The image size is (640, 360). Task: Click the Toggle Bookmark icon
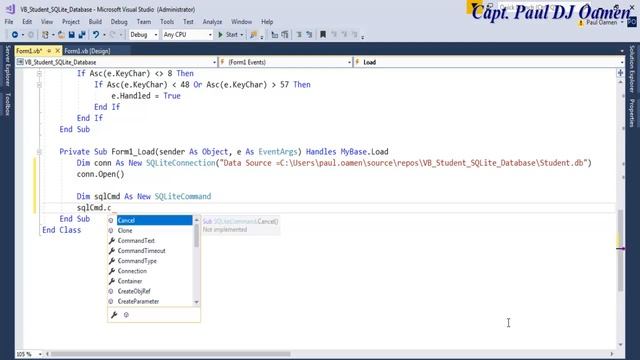pyautogui.click(x=323, y=35)
